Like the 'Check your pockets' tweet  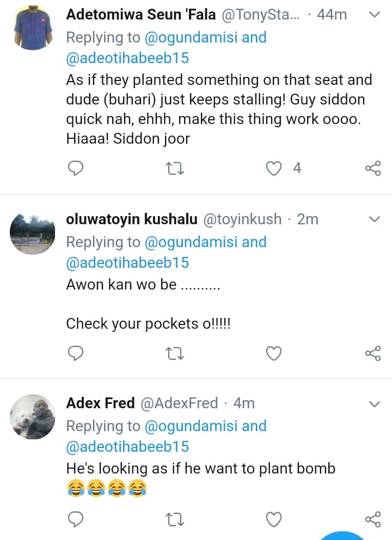point(274,354)
